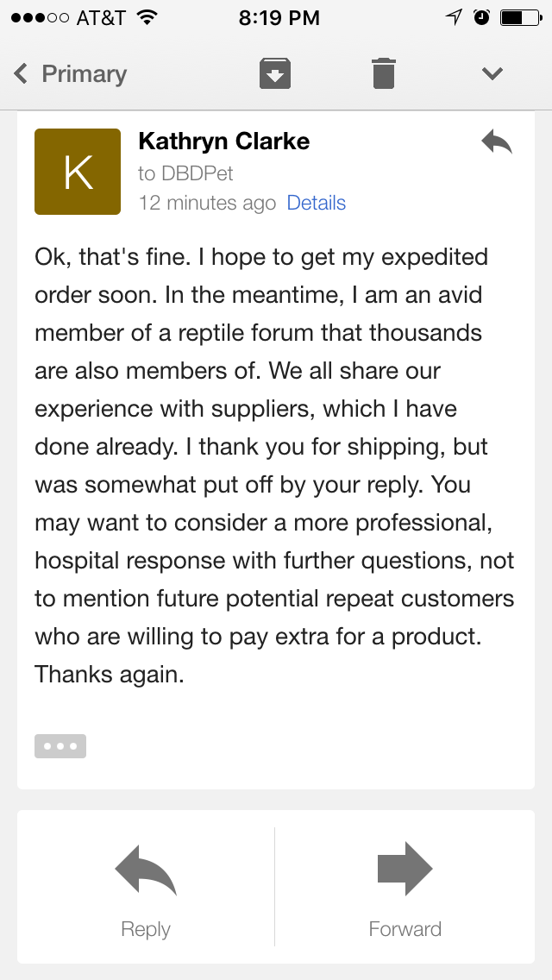
Task: Tap the location arrow status icon
Action: pyautogui.click(x=453, y=17)
